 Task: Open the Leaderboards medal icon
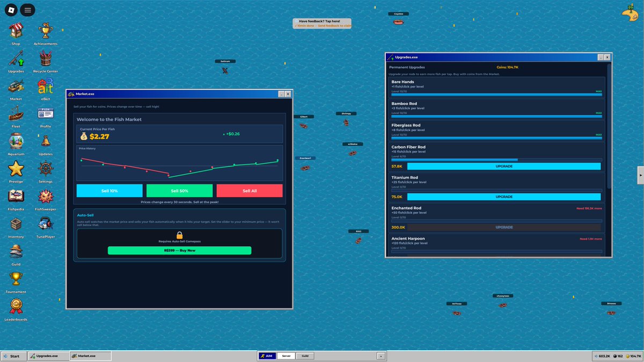(16, 307)
